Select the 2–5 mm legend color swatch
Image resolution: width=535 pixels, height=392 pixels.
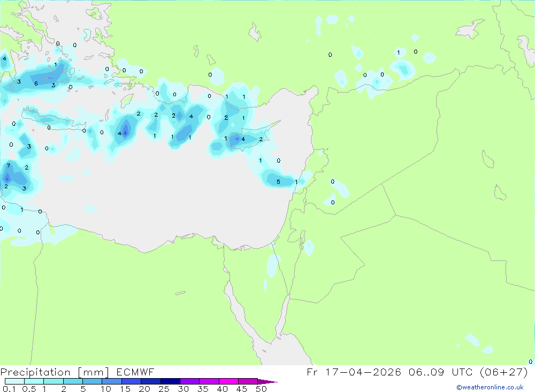(x=73, y=381)
